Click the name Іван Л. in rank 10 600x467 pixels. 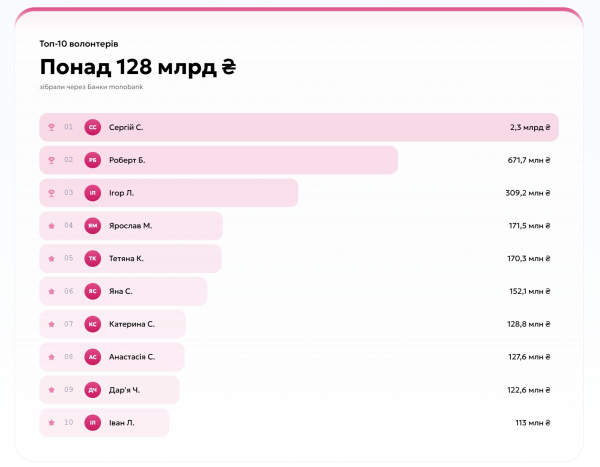click(122, 423)
